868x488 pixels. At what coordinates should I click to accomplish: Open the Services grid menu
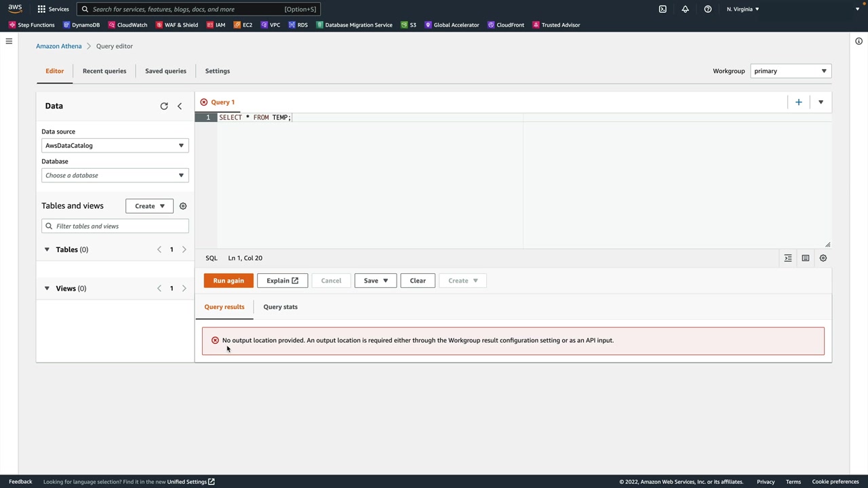pos(53,9)
